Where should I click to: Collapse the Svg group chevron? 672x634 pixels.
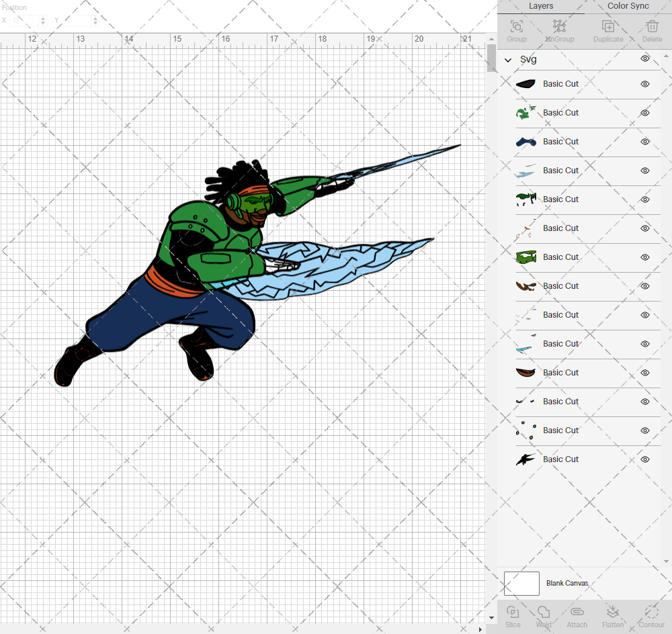pyautogui.click(x=508, y=60)
